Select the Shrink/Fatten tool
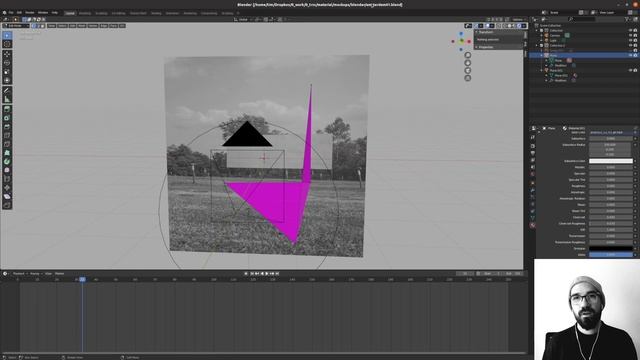The image size is (640, 360). pyautogui.click(x=7, y=187)
